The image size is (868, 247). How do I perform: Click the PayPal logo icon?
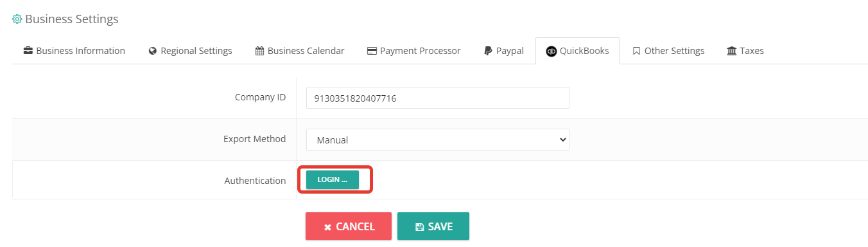(489, 51)
